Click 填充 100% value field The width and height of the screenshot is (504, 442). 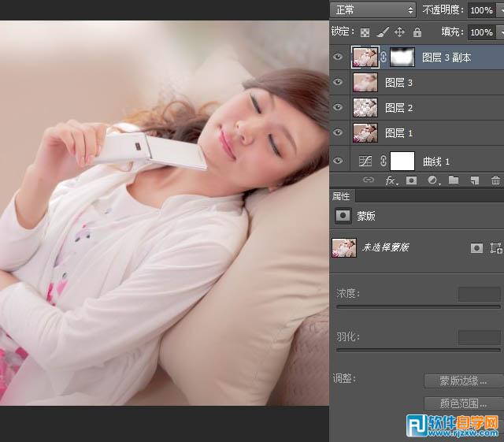pos(481,32)
